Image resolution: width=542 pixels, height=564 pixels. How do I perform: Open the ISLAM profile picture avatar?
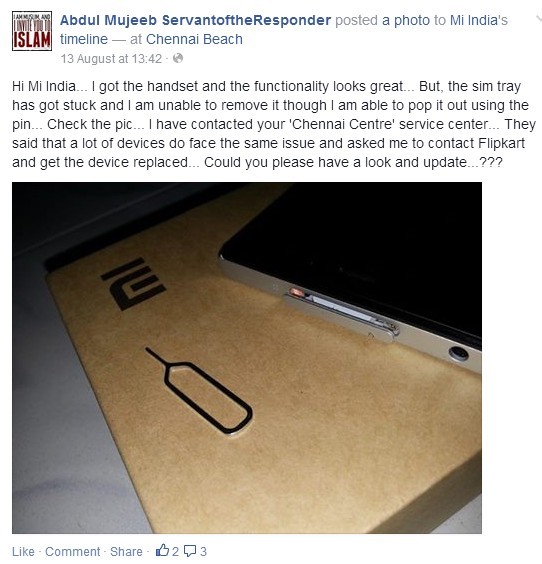[x=32, y=31]
